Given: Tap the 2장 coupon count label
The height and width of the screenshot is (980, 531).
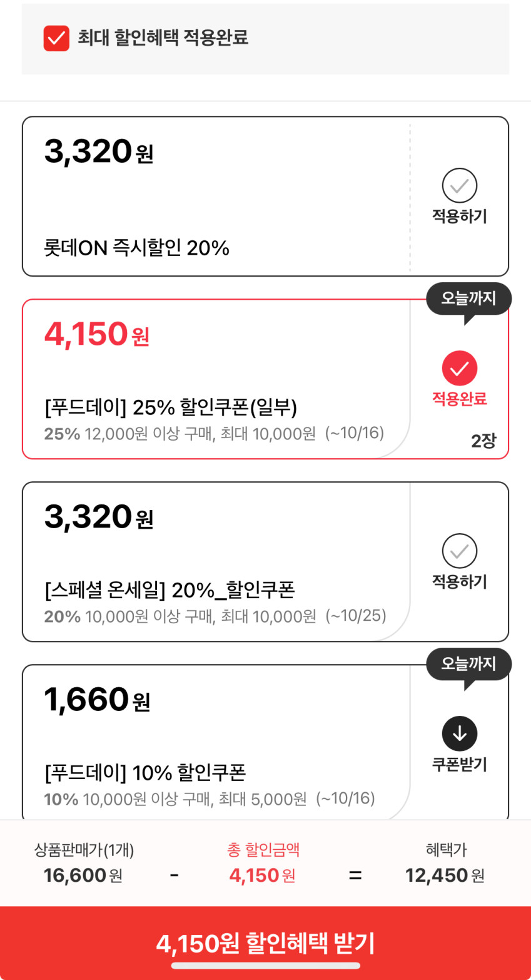Looking at the screenshot, I should pyautogui.click(x=483, y=441).
